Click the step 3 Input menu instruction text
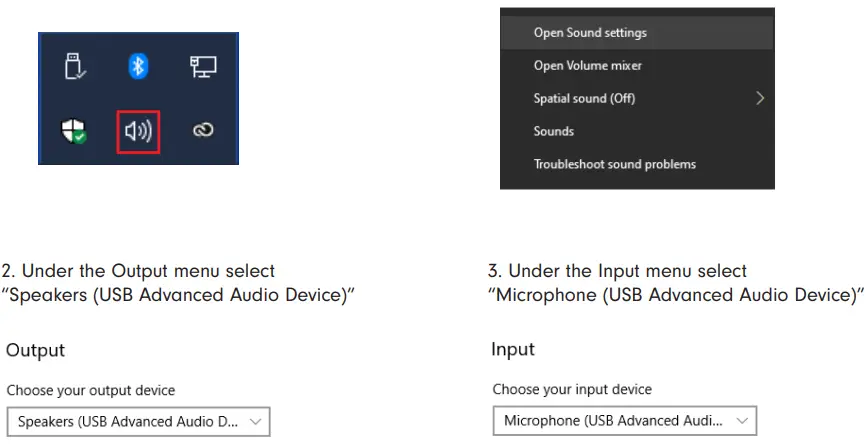Screen dimensions: 866x444 click(675, 283)
